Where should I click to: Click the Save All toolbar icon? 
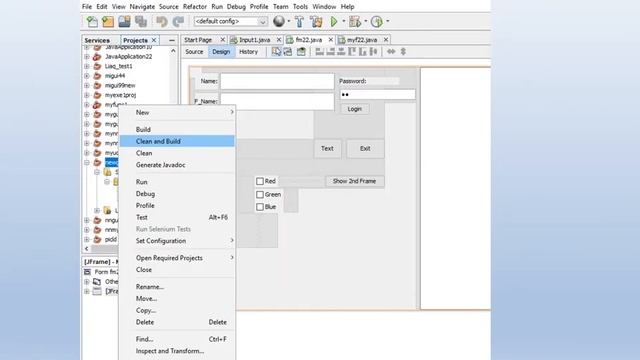(x=141, y=21)
